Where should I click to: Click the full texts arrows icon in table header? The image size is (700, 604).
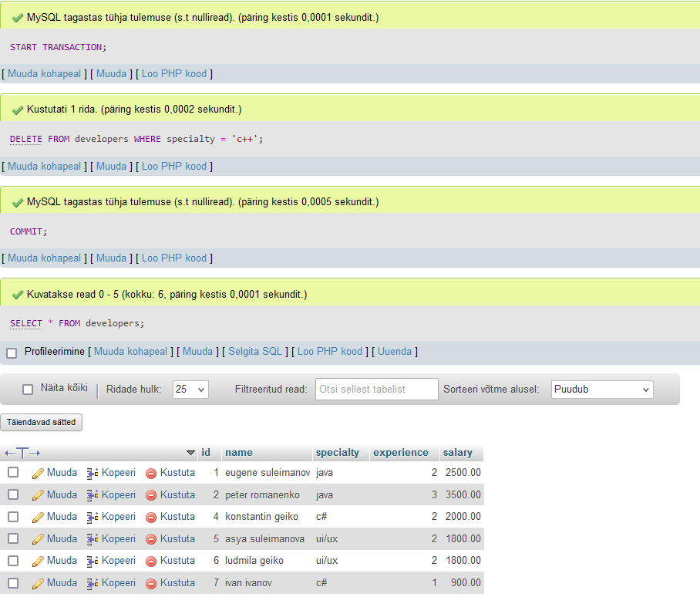coord(22,453)
